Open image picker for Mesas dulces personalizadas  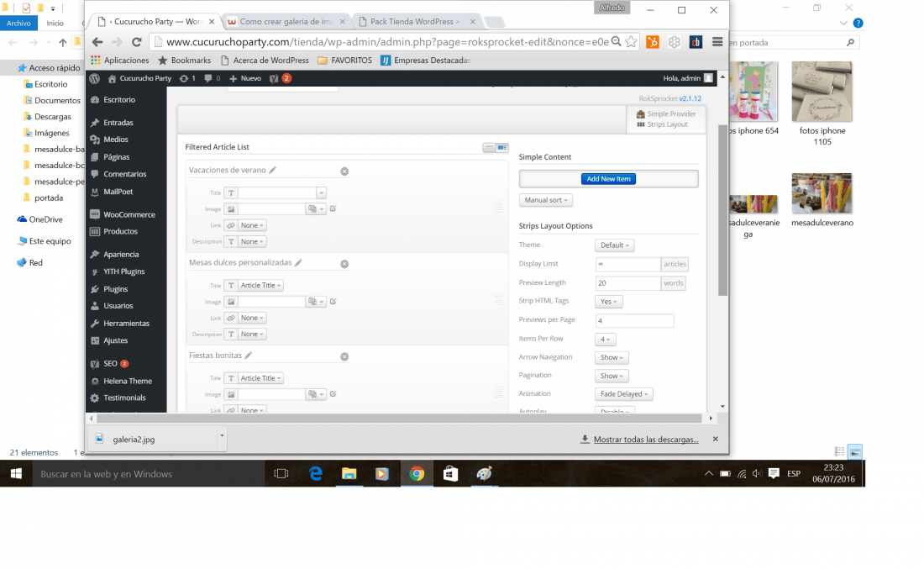point(316,301)
